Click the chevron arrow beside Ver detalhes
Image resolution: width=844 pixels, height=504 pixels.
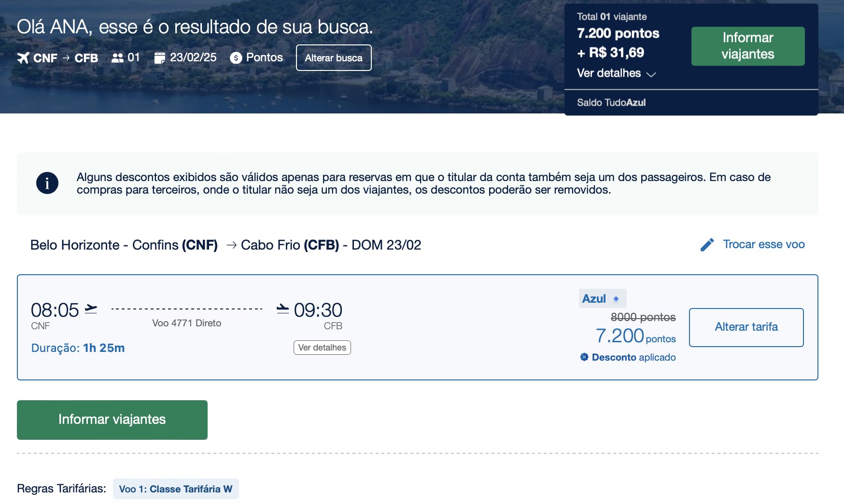651,74
